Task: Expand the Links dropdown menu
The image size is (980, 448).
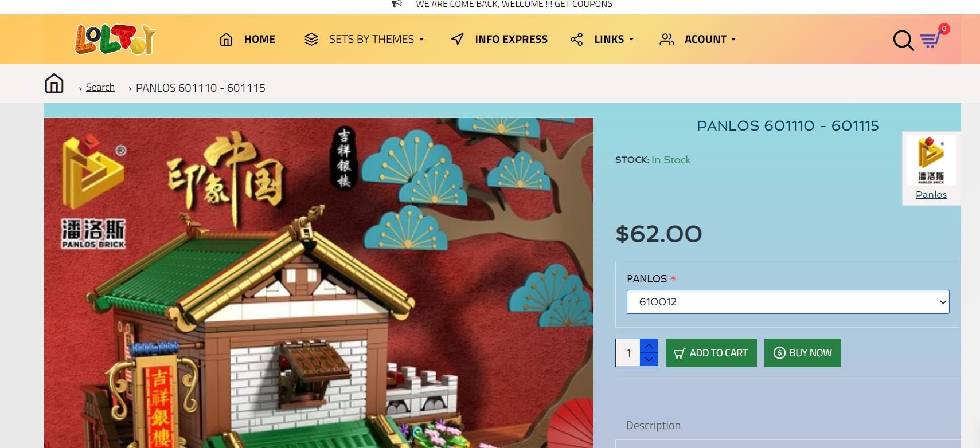Action: coord(614,39)
